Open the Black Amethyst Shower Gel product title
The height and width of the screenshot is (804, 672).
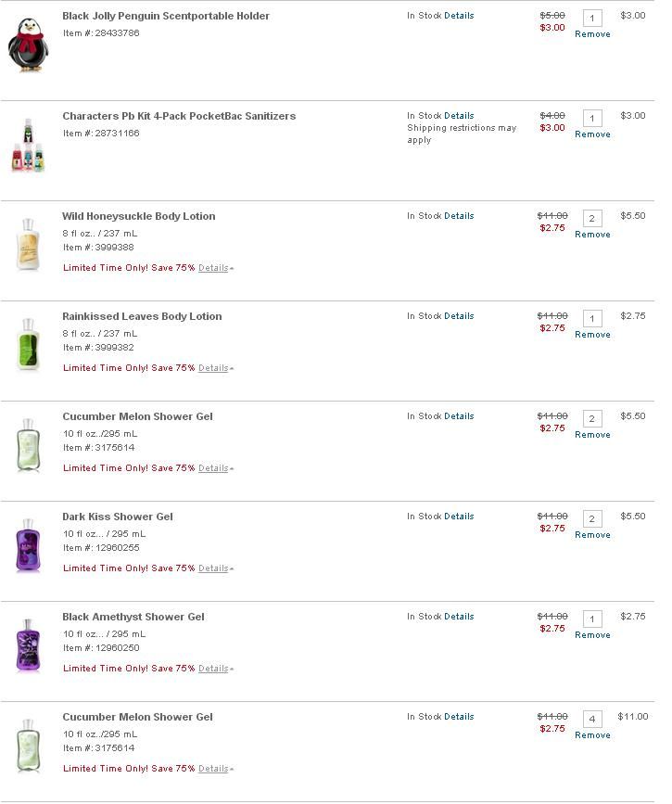(133, 617)
